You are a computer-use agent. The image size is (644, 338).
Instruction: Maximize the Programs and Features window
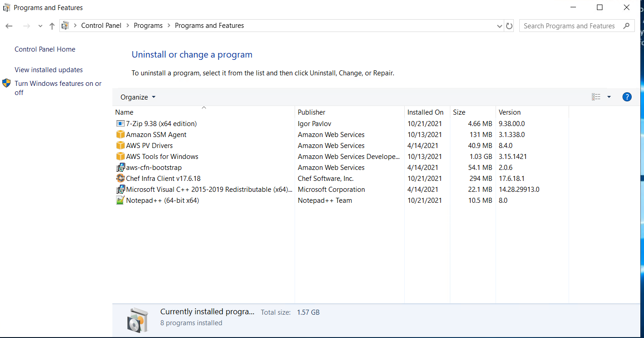tap(600, 7)
